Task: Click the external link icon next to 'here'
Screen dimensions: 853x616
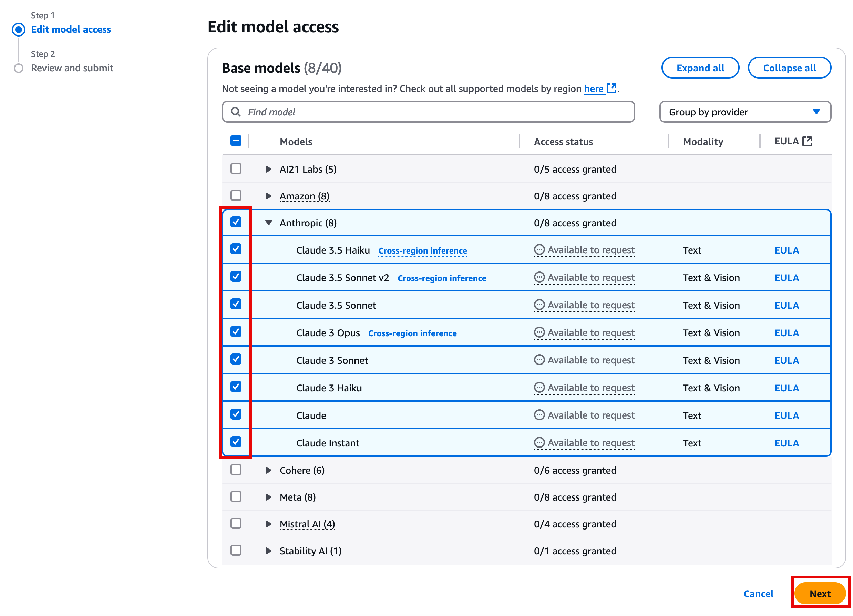Action: click(x=612, y=89)
